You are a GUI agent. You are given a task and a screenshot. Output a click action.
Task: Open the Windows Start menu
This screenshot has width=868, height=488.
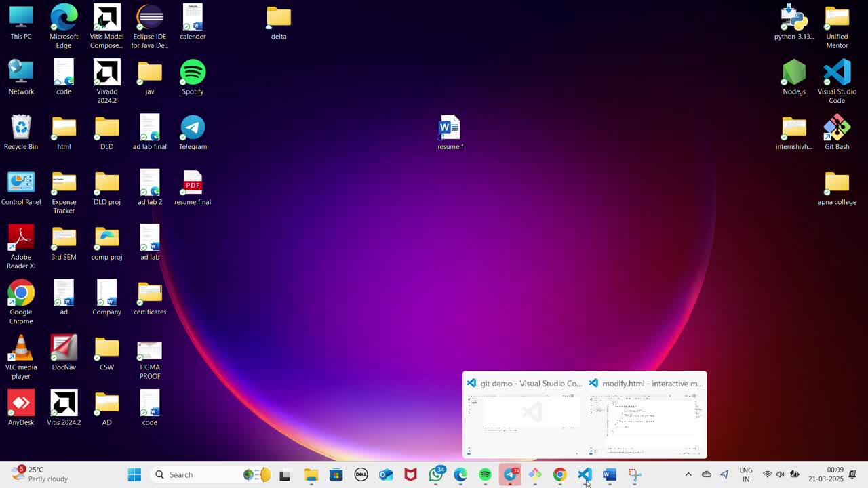134,474
